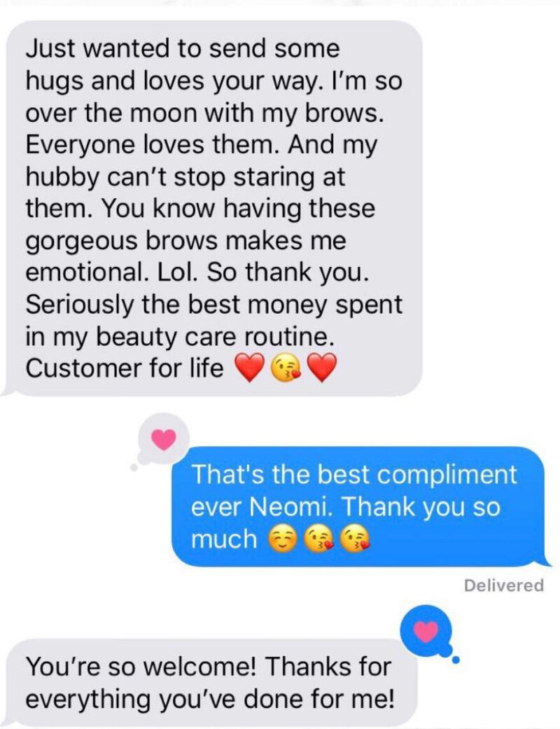Tap the pink heart reaction in blue circle

pyautogui.click(x=426, y=630)
